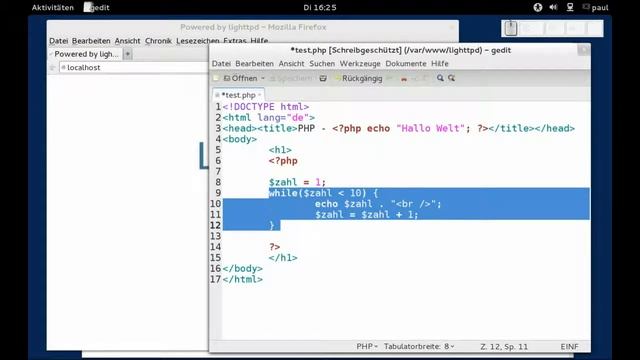Click the </body> tag on line 16
This screenshot has width=640, height=360.
point(242,269)
